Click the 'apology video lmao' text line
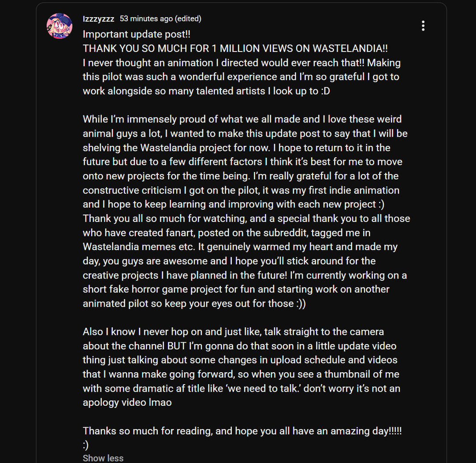Screen dimensions: 476x463 point(127,403)
